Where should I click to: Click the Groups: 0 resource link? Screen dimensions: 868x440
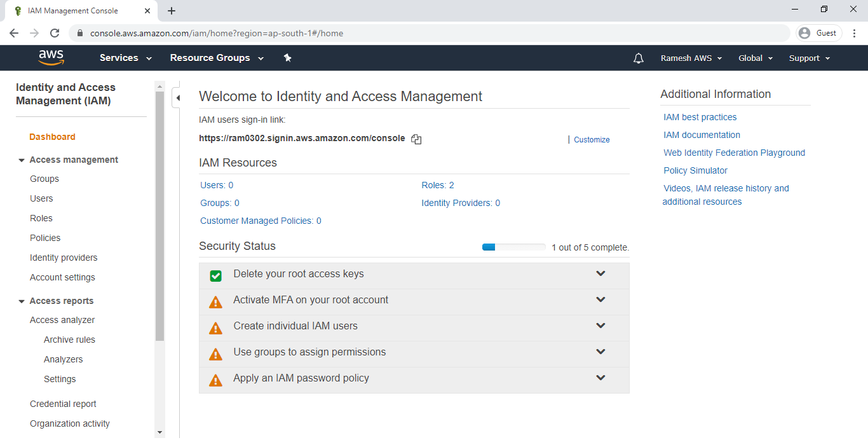(220, 203)
